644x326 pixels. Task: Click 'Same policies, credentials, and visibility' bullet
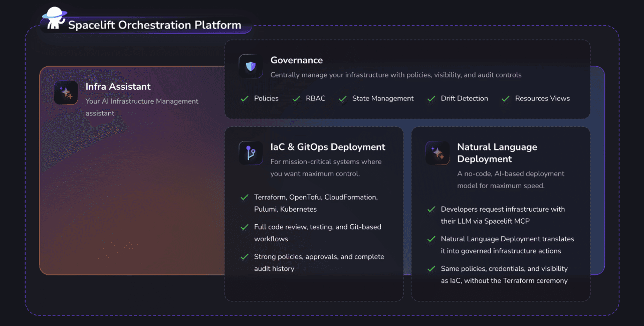[505, 274]
